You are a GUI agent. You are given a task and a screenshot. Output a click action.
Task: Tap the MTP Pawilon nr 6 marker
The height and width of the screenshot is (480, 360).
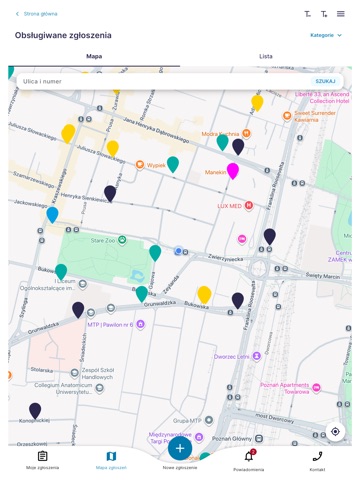pyautogui.click(x=140, y=324)
